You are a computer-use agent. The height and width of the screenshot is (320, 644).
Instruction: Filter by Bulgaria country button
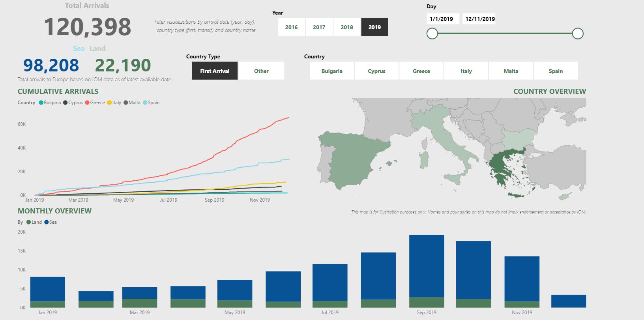point(332,71)
